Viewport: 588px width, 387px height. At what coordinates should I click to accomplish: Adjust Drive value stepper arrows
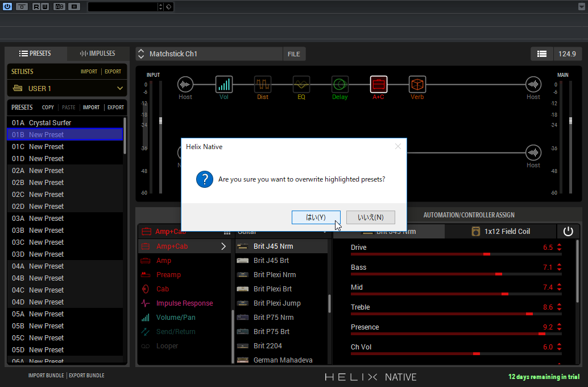(x=559, y=248)
